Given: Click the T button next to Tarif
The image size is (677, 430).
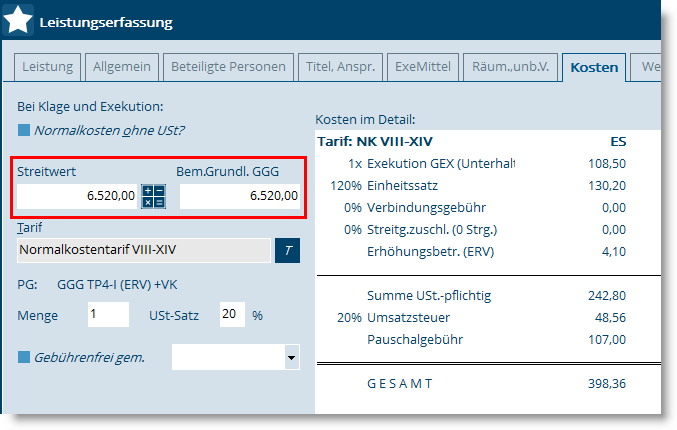Looking at the screenshot, I should (x=287, y=250).
